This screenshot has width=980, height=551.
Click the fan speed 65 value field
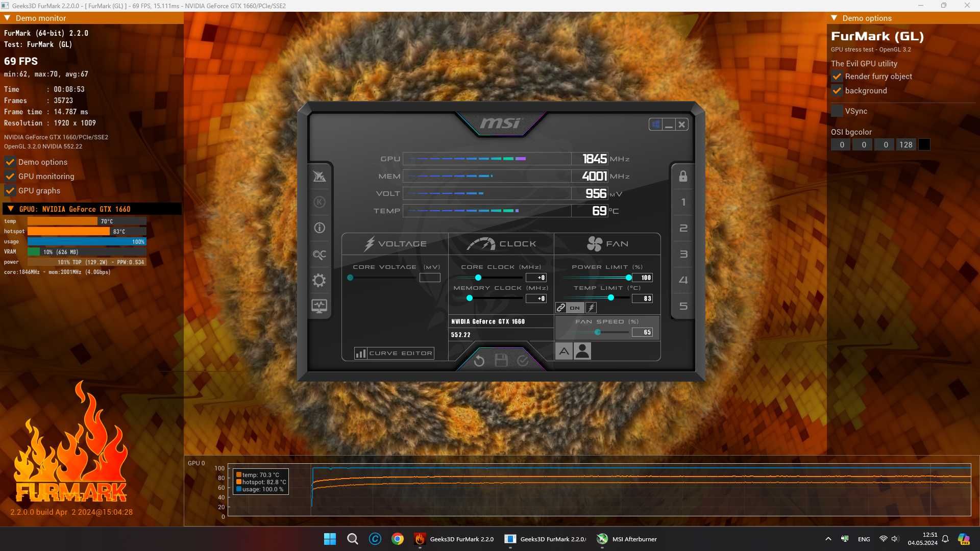pyautogui.click(x=643, y=332)
